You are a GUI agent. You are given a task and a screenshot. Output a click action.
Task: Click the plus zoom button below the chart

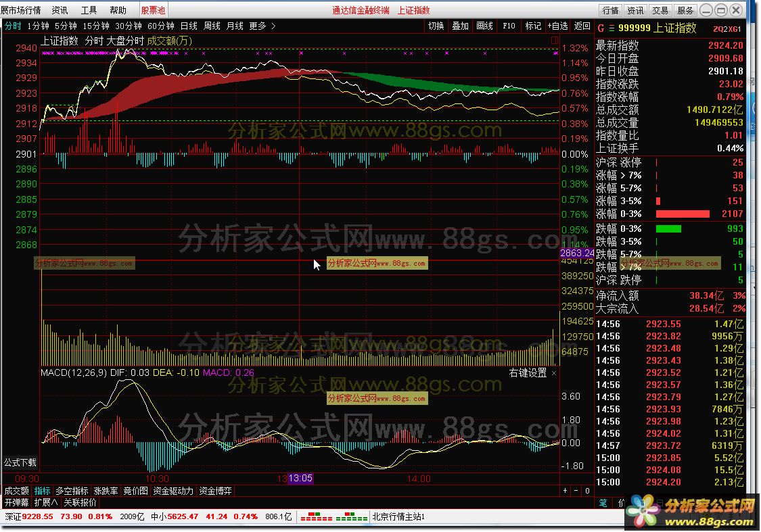[x=566, y=491]
